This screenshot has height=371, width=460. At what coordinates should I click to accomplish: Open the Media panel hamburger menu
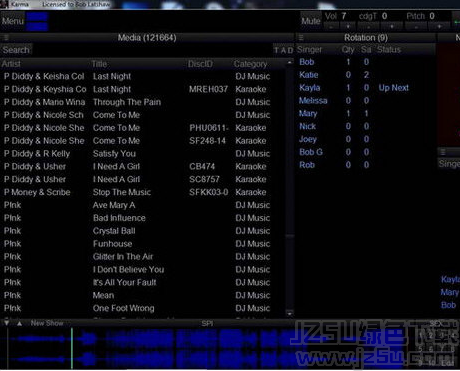pyautogui.click(x=6, y=37)
